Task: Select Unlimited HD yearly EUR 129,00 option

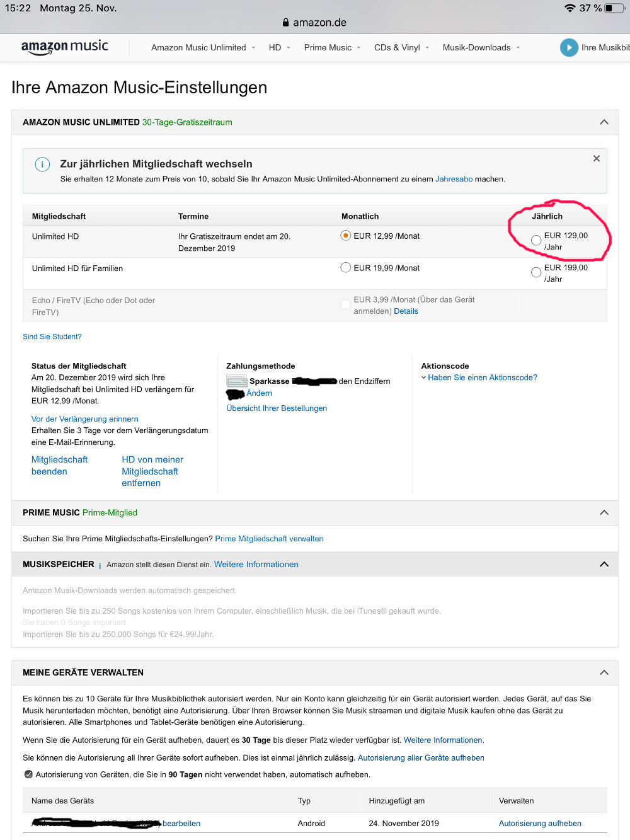Action: [x=536, y=240]
